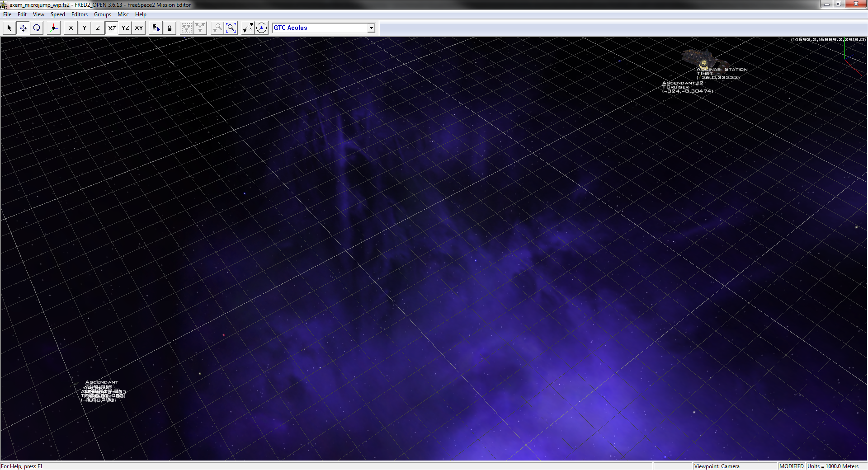The width and height of the screenshot is (868, 470).
Task: Click the Ascendant ship label
Action: click(x=102, y=382)
